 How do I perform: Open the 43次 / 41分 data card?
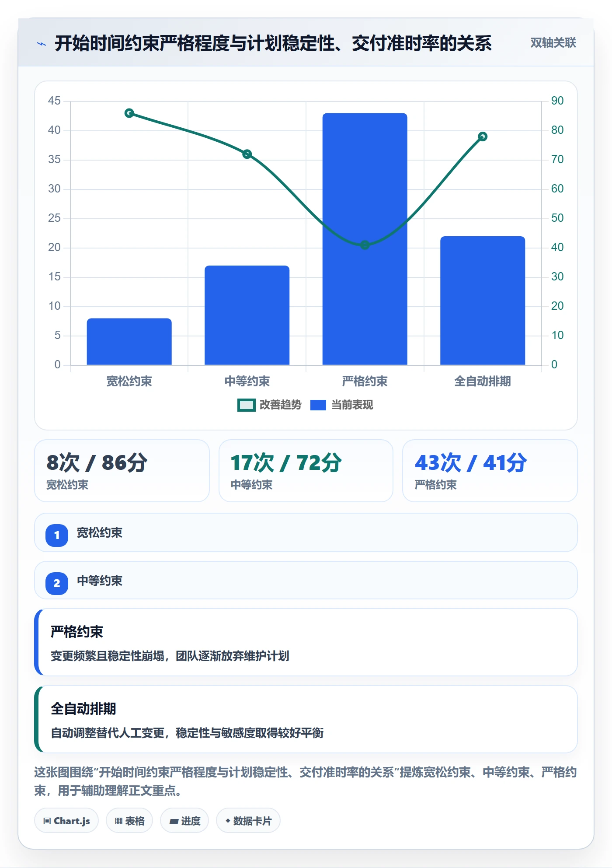[490, 471]
